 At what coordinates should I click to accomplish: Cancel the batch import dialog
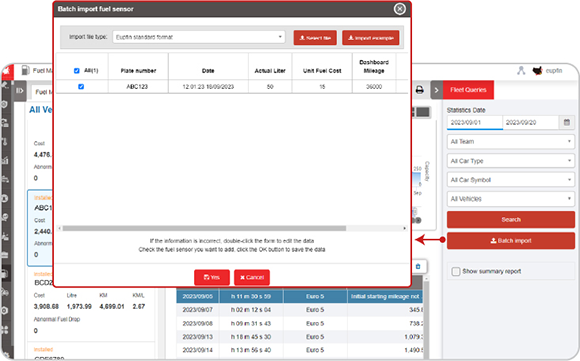click(252, 277)
